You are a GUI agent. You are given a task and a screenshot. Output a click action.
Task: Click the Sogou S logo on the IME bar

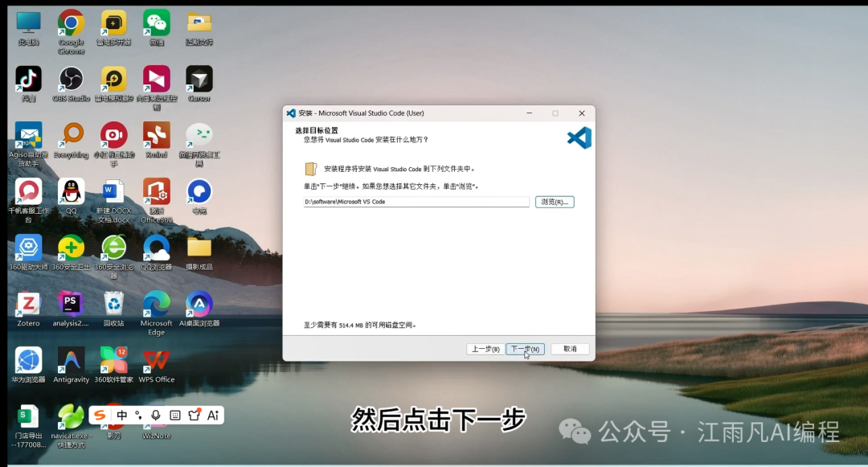tap(100, 415)
